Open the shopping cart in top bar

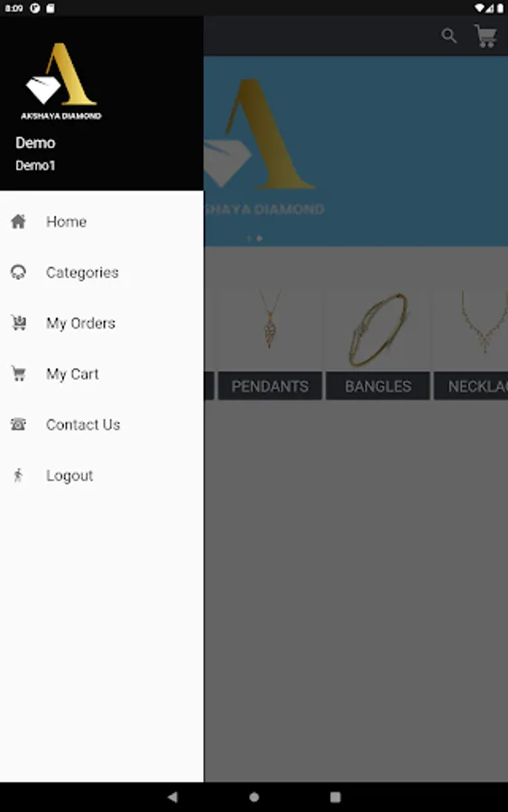(x=485, y=36)
